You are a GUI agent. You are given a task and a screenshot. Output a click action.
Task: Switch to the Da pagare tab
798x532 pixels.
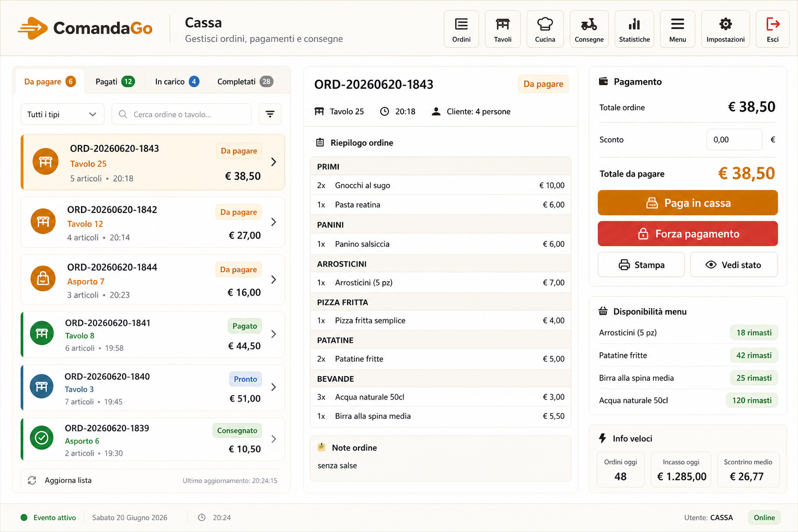pyautogui.click(x=50, y=82)
